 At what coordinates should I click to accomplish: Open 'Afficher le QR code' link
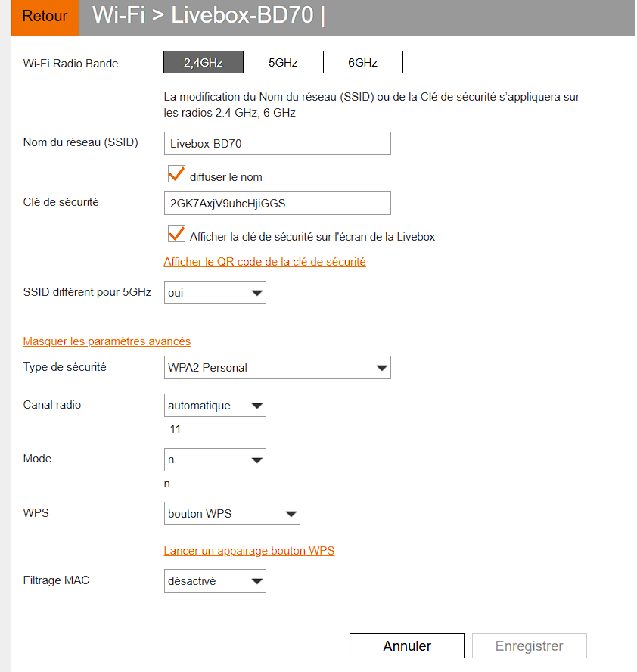pyautogui.click(x=265, y=262)
